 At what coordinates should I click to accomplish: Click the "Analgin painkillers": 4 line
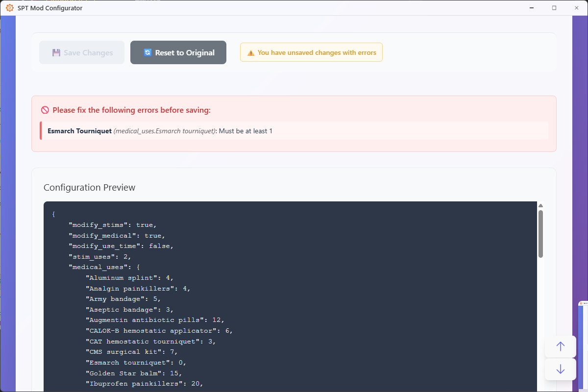tap(138, 289)
